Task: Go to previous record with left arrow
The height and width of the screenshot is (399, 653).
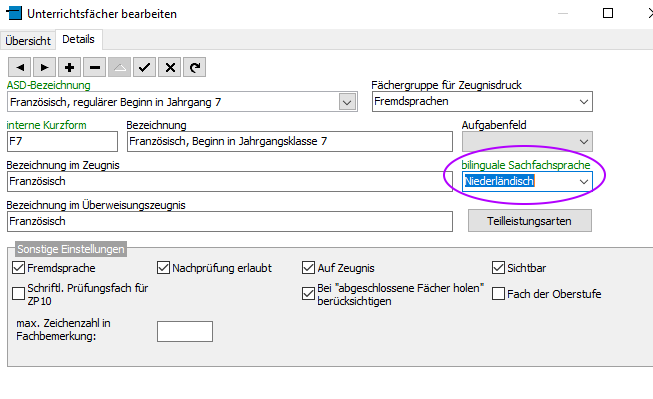Action: (19, 67)
